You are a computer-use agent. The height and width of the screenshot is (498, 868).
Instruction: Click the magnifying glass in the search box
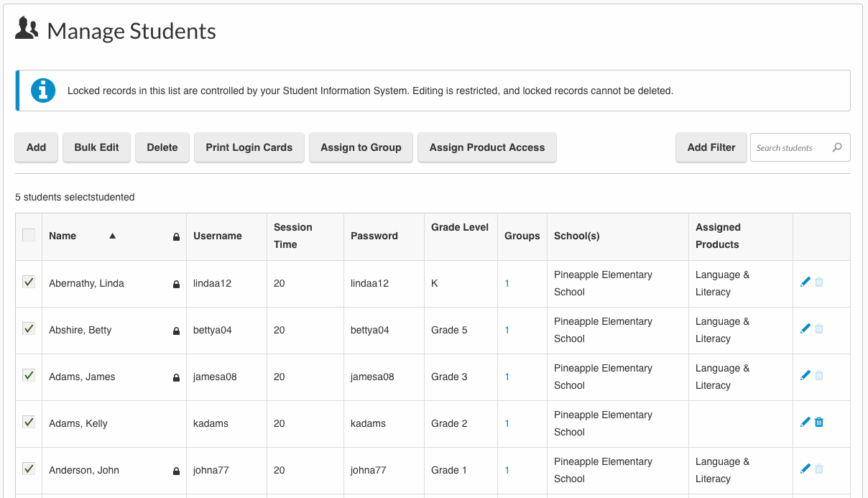837,147
